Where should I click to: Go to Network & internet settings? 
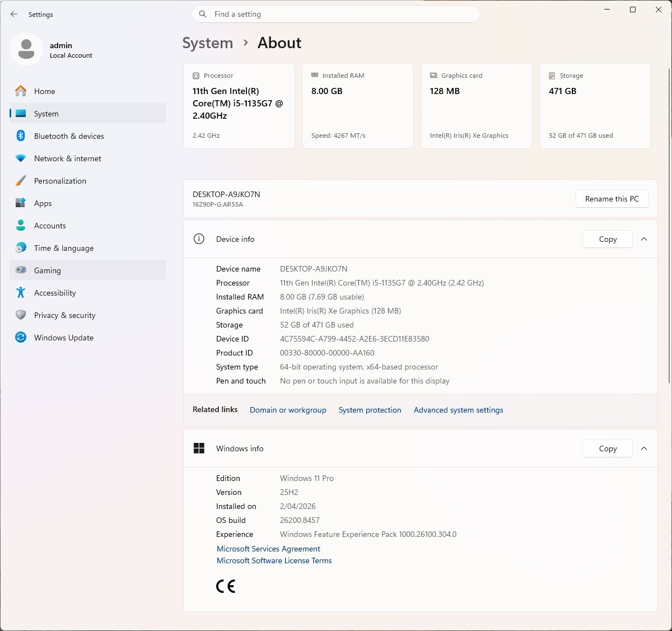88,158
